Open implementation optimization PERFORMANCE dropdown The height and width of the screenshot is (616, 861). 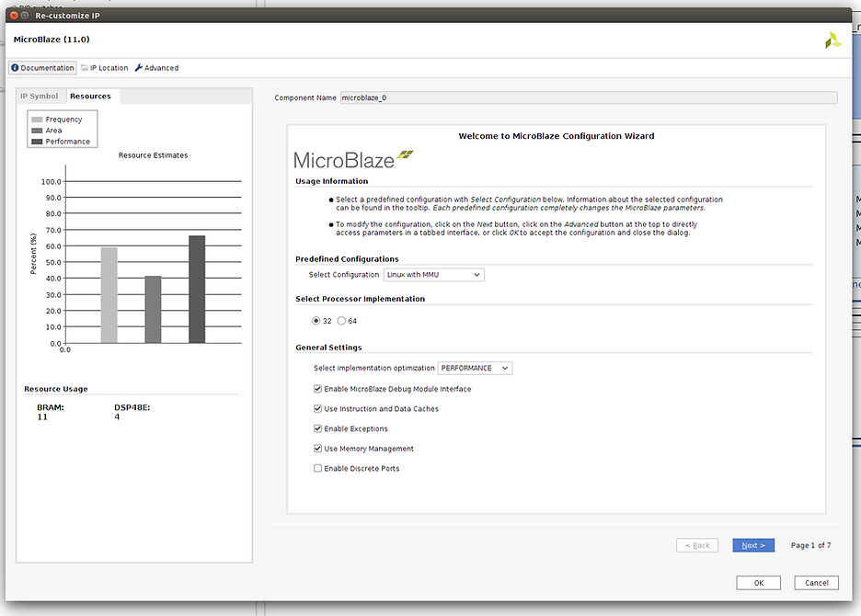point(475,369)
